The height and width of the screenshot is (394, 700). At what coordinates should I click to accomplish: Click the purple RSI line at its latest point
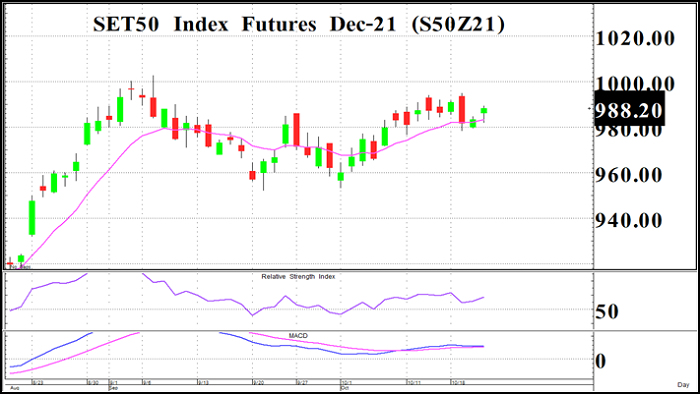tap(483, 297)
